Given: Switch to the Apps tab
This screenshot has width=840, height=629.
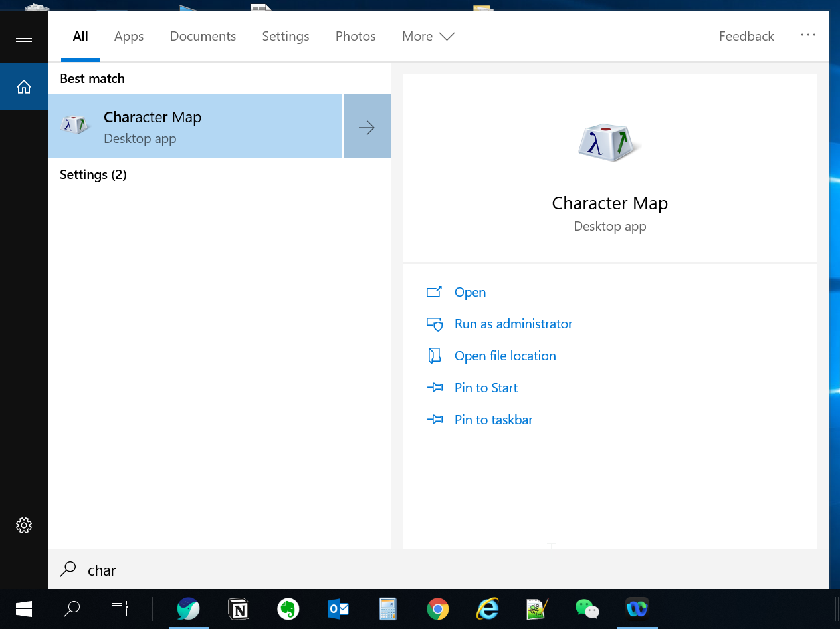Looking at the screenshot, I should pyautogui.click(x=129, y=37).
